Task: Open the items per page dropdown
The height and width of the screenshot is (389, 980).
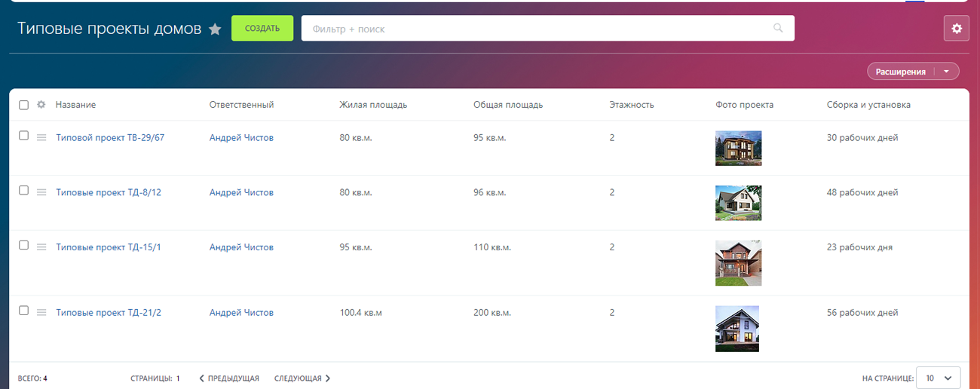Action: [938, 378]
